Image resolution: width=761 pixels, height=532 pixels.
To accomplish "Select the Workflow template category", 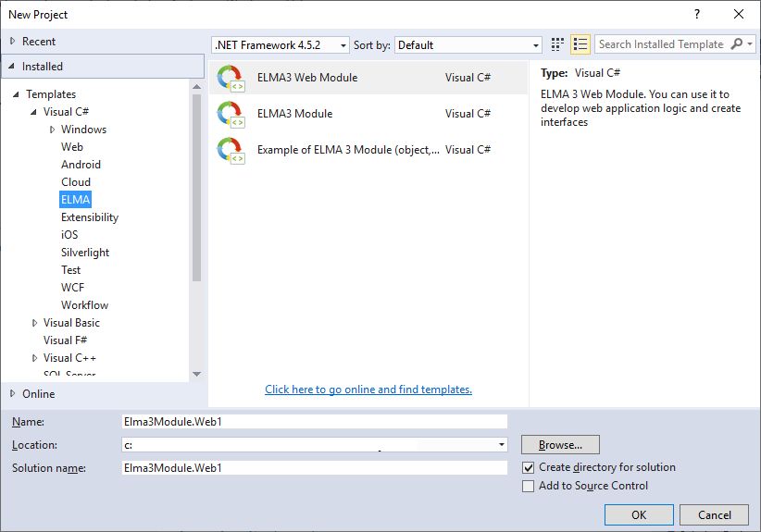I will tap(84, 305).
